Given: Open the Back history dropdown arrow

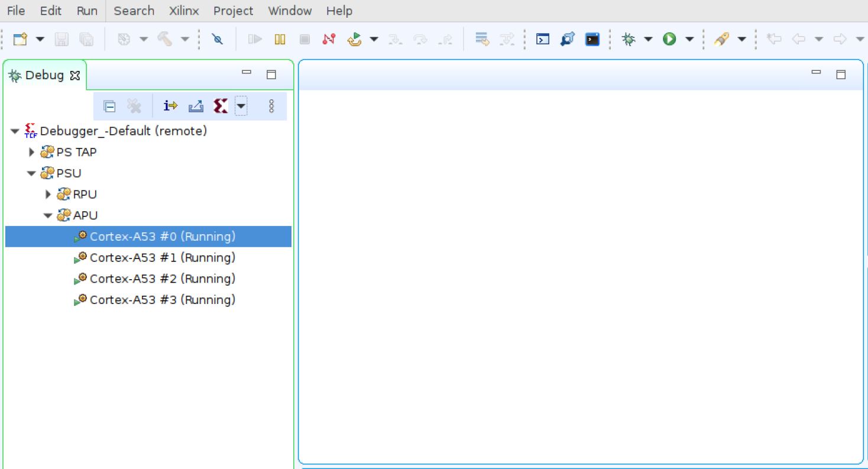Looking at the screenshot, I should [x=819, y=40].
